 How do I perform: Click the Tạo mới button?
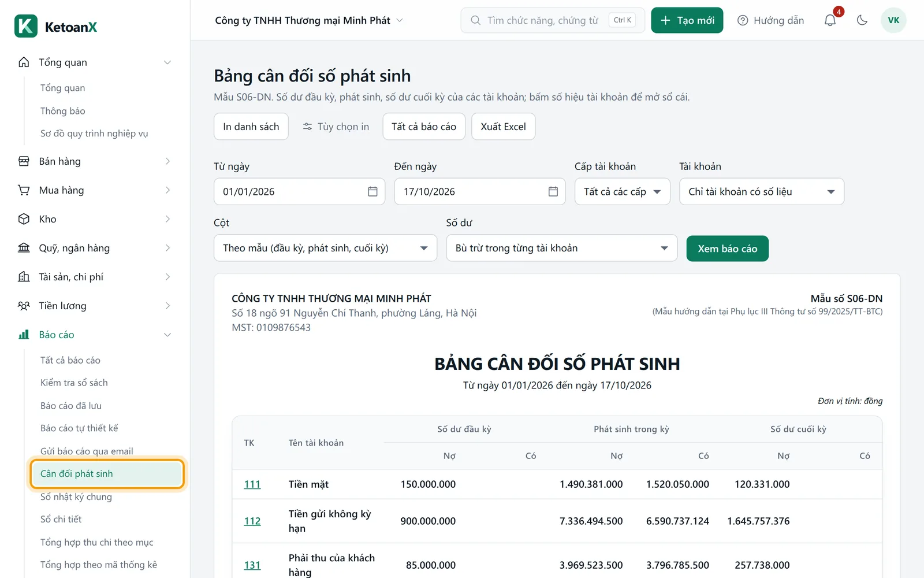click(x=687, y=20)
